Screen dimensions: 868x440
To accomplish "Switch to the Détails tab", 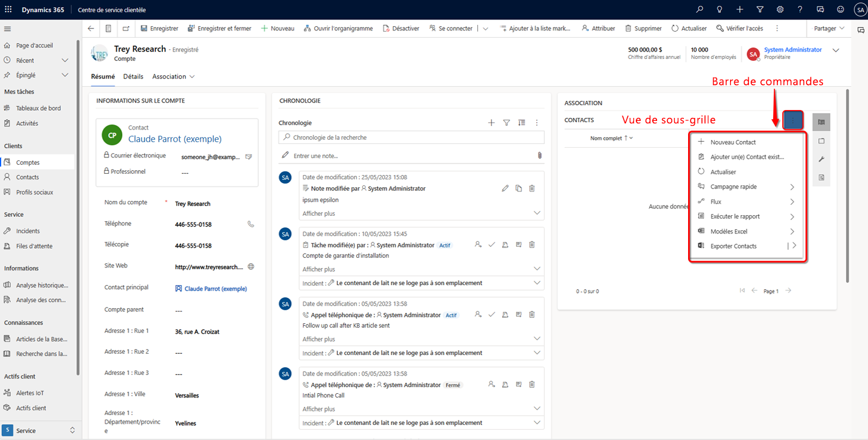I will [x=133, y=77].
